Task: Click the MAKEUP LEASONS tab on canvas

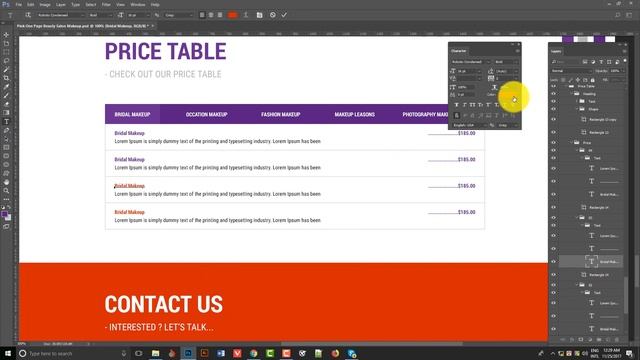Action: click(x=354, y=115)
